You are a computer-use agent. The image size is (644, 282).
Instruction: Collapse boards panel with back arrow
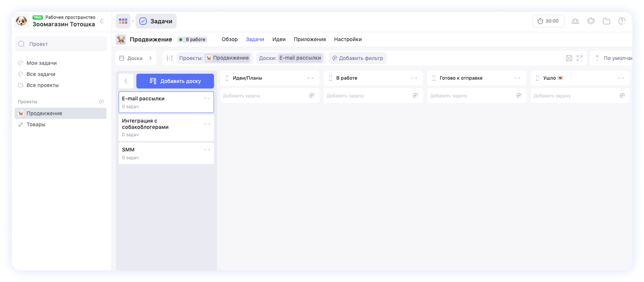[x=126, y=81]
